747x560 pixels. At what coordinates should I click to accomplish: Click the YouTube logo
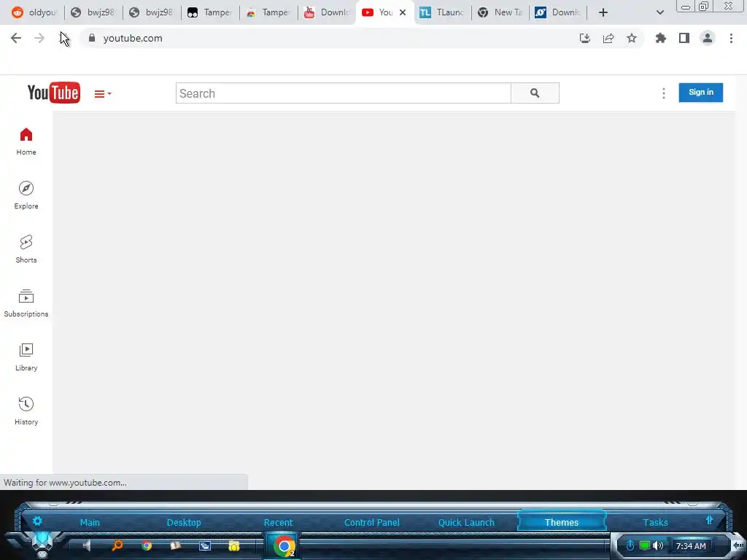tap(54, 93)
